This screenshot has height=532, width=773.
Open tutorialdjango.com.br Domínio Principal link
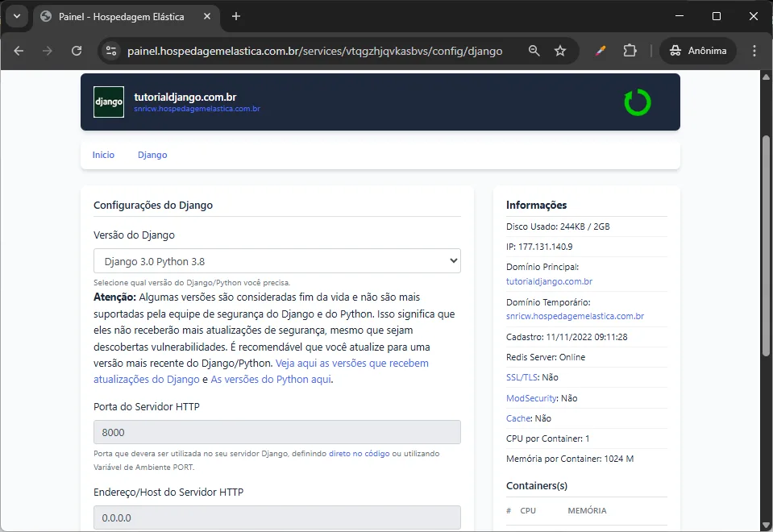[x=549, y=281]
